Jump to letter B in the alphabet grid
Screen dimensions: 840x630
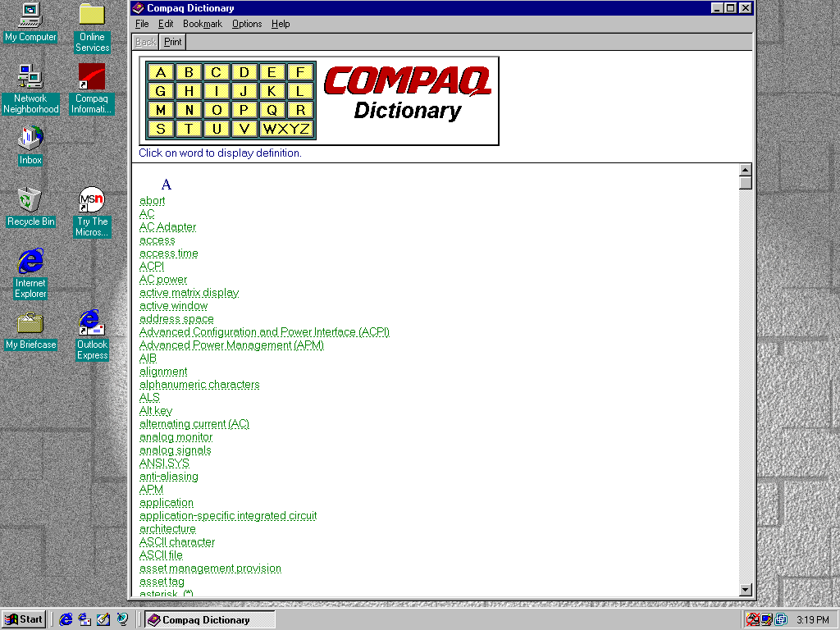189,72
